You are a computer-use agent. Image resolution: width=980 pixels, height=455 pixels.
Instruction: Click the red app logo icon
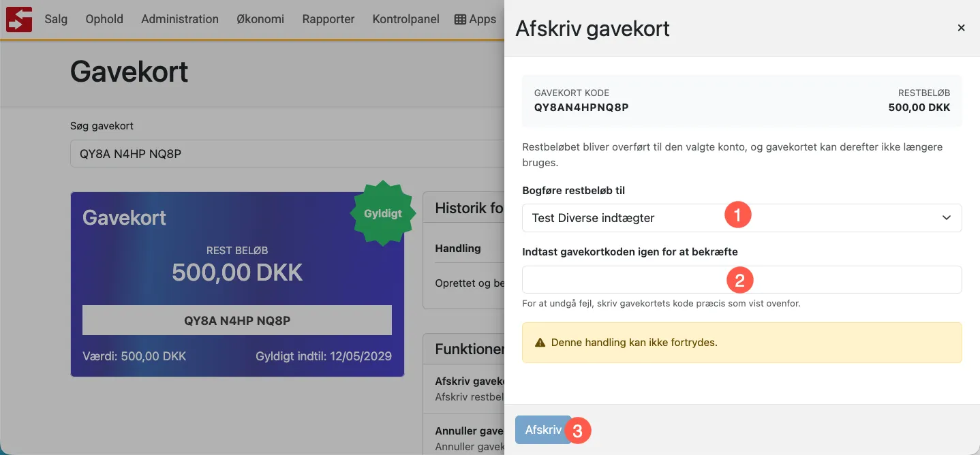pos(19,19)
